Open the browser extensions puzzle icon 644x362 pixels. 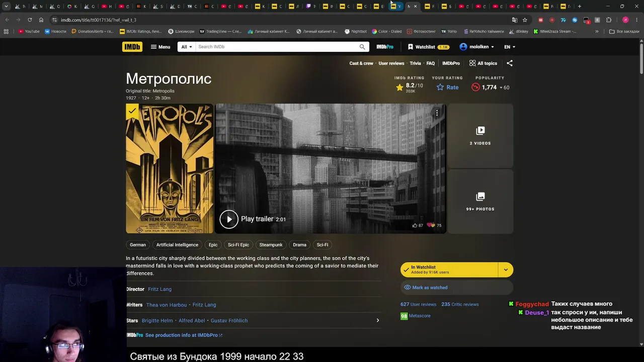coord(608,20)
